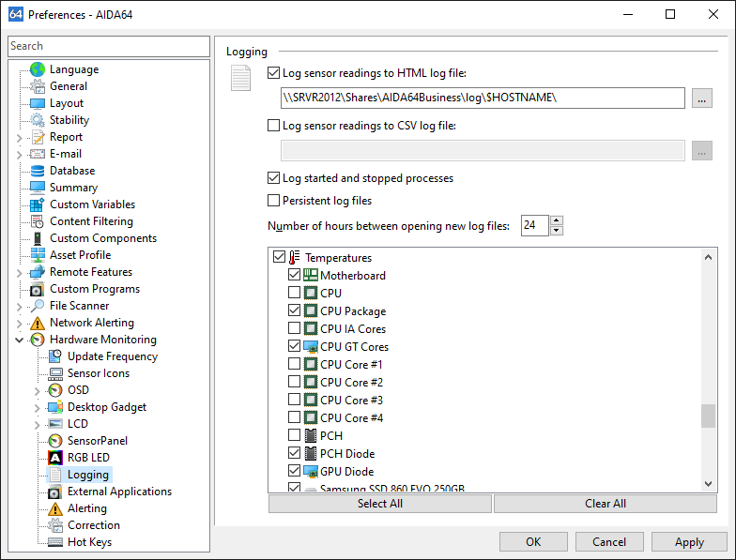Expand the Report tree node
736x560 pixels.
click(19, 138)
